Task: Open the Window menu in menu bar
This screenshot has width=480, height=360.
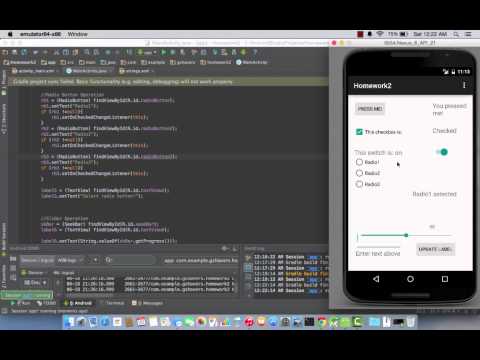Action: point(77,34)
